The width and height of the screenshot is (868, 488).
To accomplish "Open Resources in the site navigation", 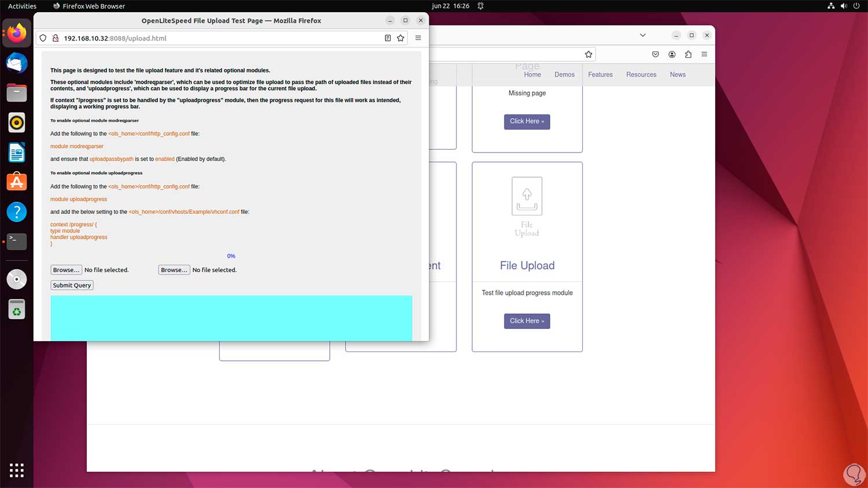I will click(641, 75).
